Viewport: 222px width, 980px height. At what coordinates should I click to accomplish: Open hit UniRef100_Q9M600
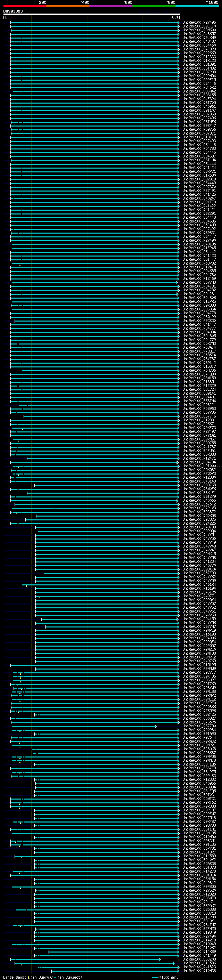[199, 30]
